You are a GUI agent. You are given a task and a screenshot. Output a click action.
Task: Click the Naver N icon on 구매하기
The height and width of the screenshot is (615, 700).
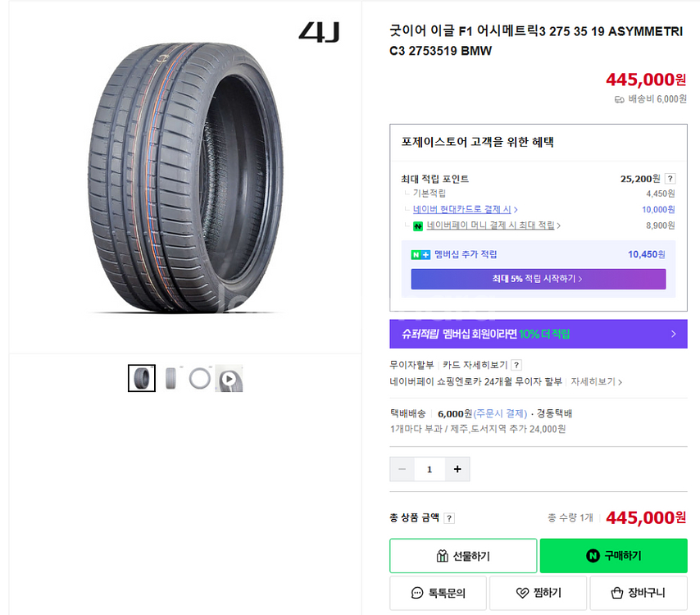click(593, 556)
